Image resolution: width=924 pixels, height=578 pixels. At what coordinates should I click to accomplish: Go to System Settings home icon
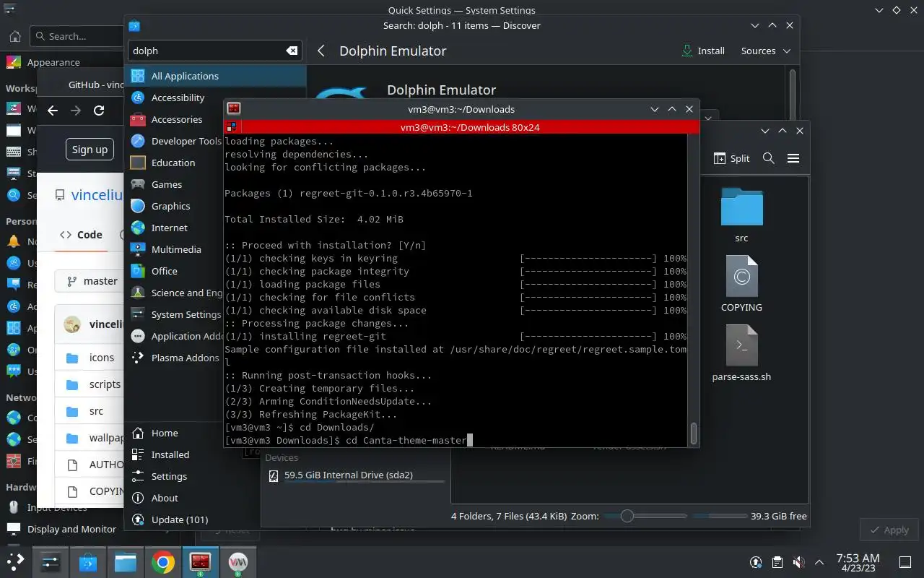click(14, 36)
